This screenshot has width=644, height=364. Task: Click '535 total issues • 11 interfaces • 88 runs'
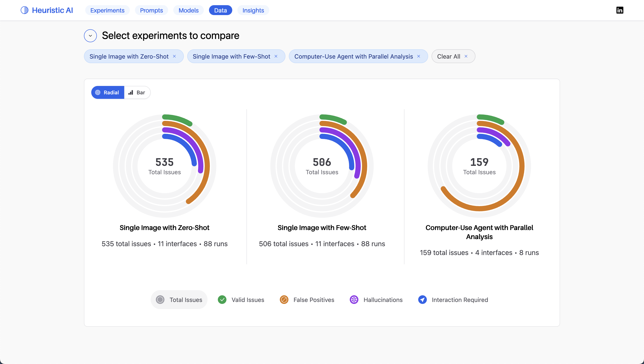click(164, 244)
